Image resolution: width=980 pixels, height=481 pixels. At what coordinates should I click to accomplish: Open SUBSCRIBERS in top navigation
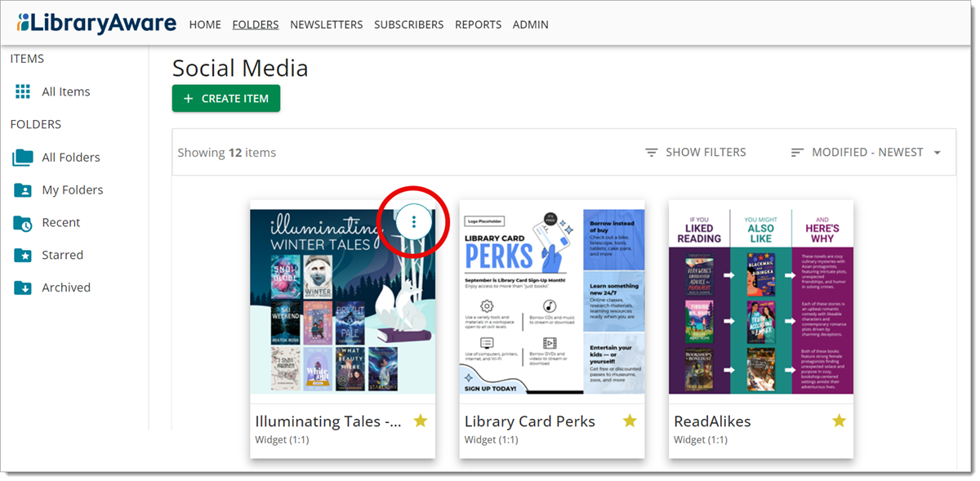pos(409,24)
